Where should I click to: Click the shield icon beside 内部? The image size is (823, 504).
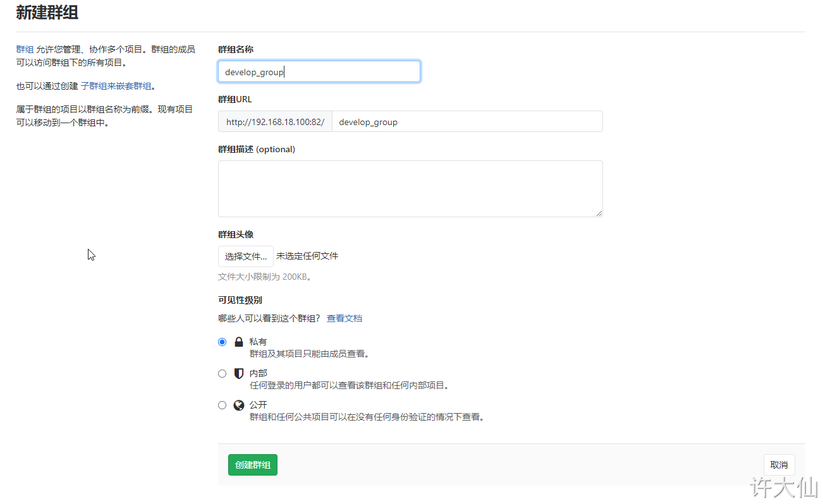[239, 373]
